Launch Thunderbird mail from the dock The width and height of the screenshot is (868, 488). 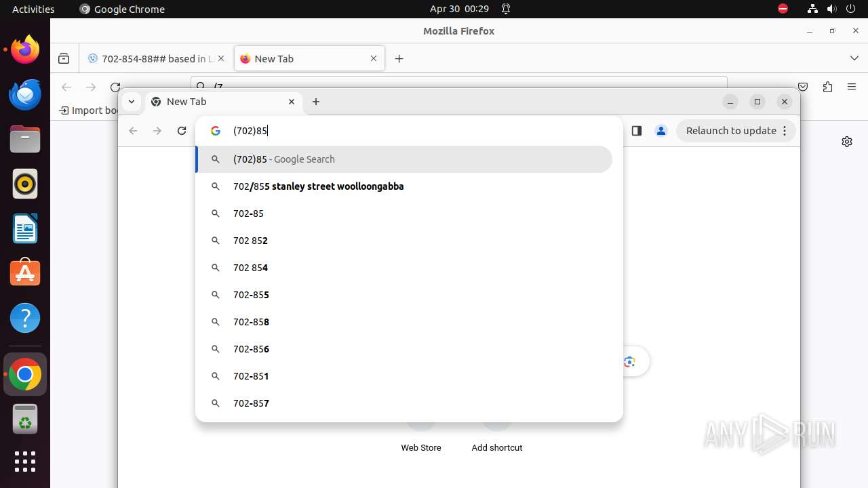click(x=25, y=94)
